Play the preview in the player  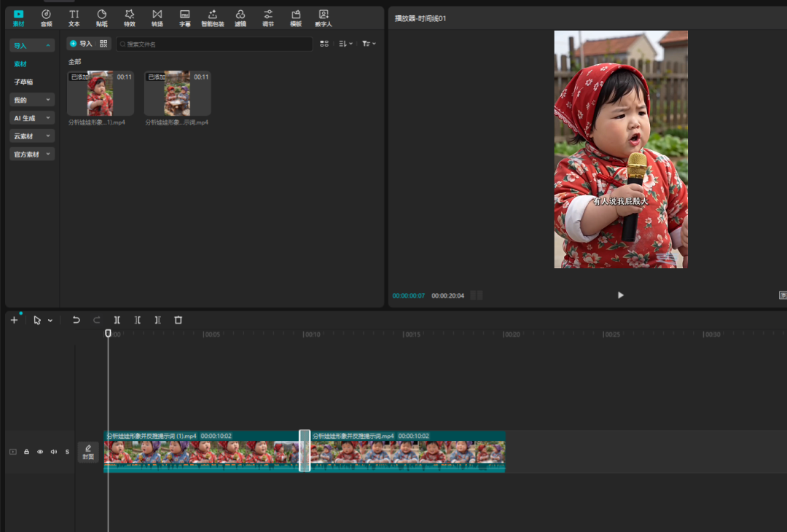620,295
